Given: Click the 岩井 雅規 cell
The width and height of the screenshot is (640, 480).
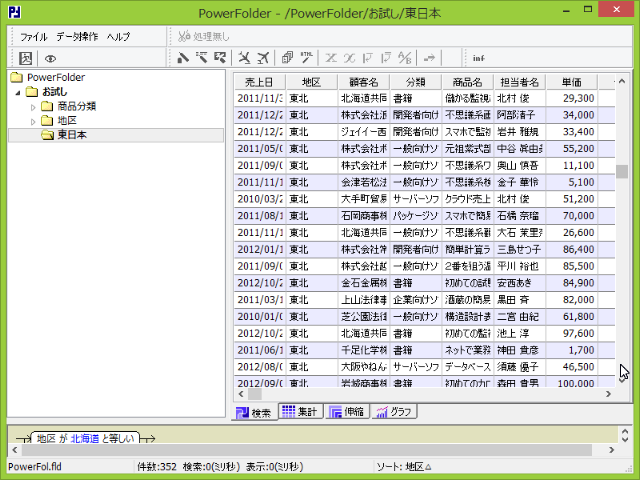Looking at the screenshot, I should (x=520, y=132).
